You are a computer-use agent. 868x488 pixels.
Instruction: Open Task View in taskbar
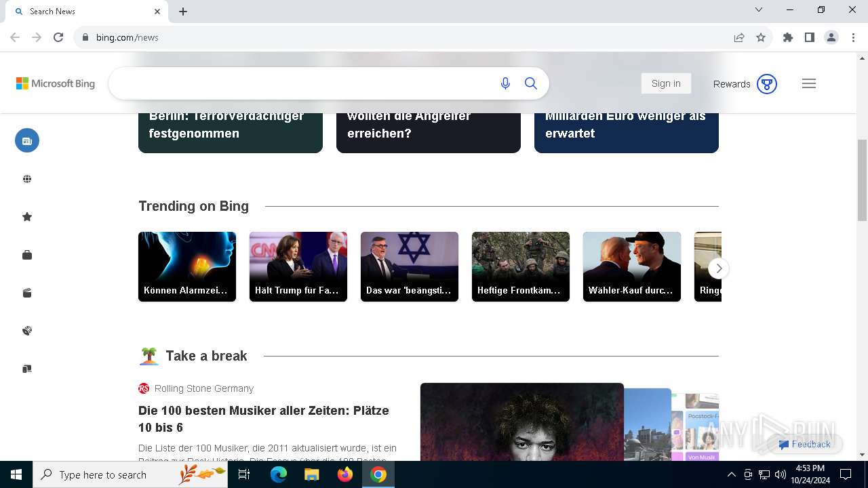coord(244,474)
